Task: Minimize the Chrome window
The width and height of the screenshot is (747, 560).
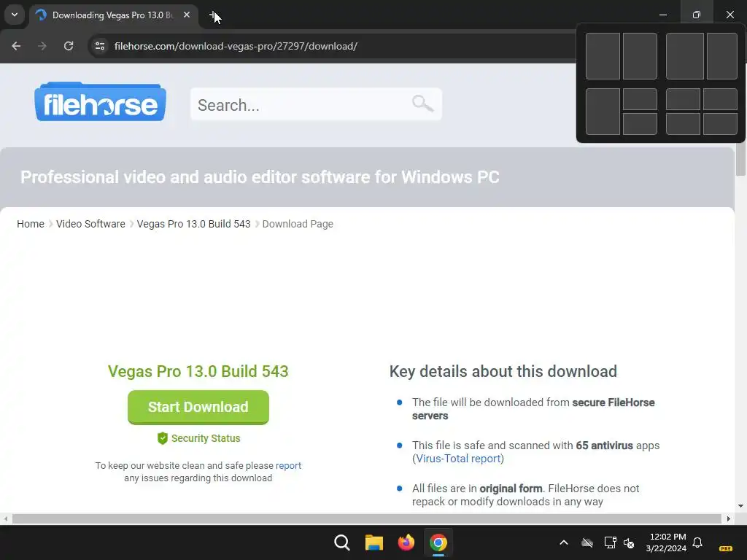Action: [x=662, y=15]
